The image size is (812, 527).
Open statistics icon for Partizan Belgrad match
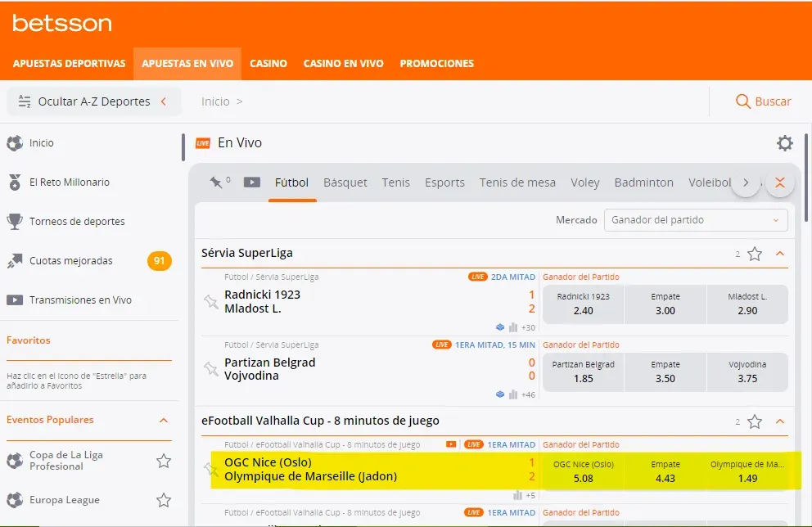click(x=513, y=394)
